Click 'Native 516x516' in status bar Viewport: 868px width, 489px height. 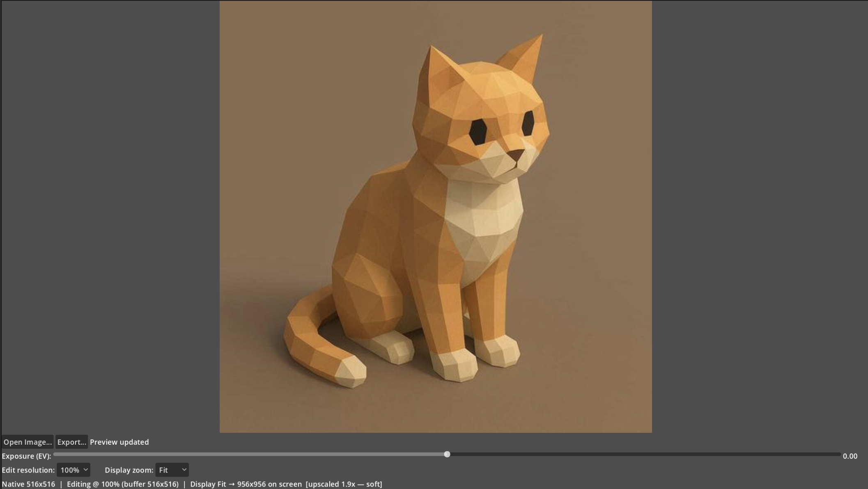[x=28, y=484]
